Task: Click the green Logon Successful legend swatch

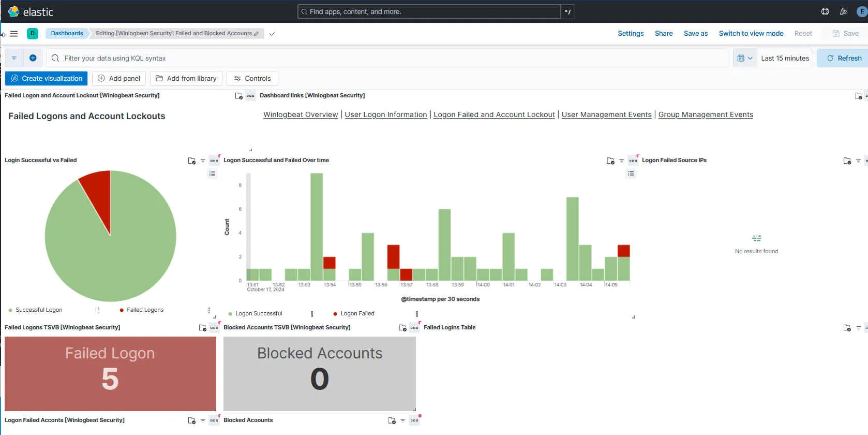Action: tap(230, 314)
